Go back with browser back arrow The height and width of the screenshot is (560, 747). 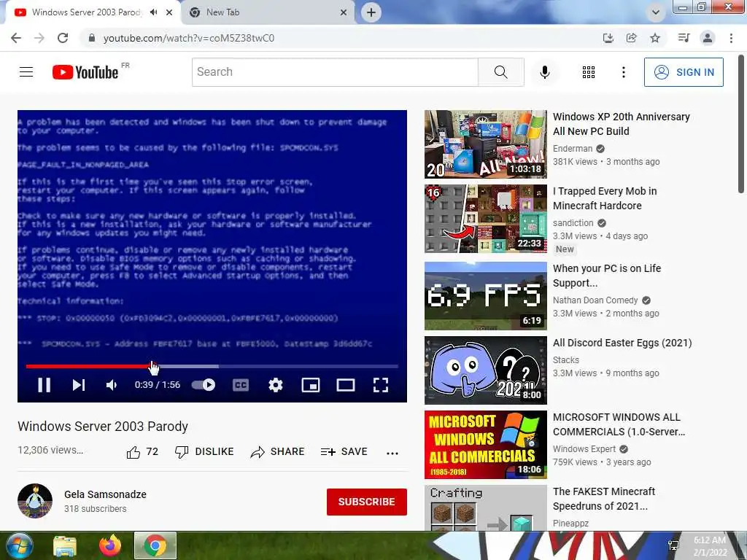click(x=16, y=38)
